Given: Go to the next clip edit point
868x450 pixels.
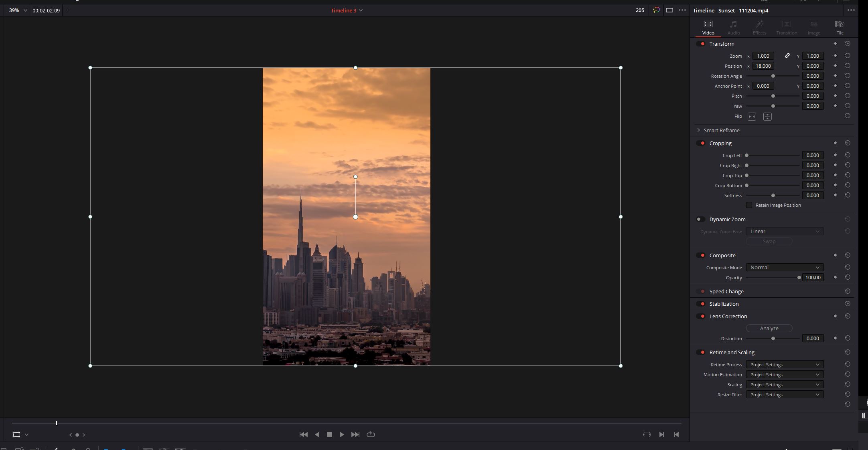Looking at the screenshot, I should (x=661, y=434).
